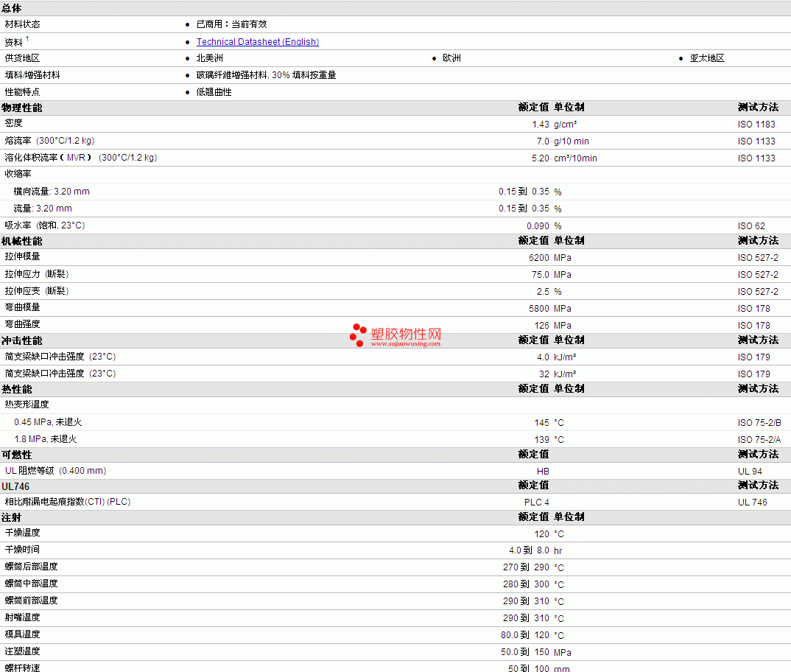This screenshot has height=672, width=791.
Task: Click the 干燥温度 row label
Action: coord(22,533)
